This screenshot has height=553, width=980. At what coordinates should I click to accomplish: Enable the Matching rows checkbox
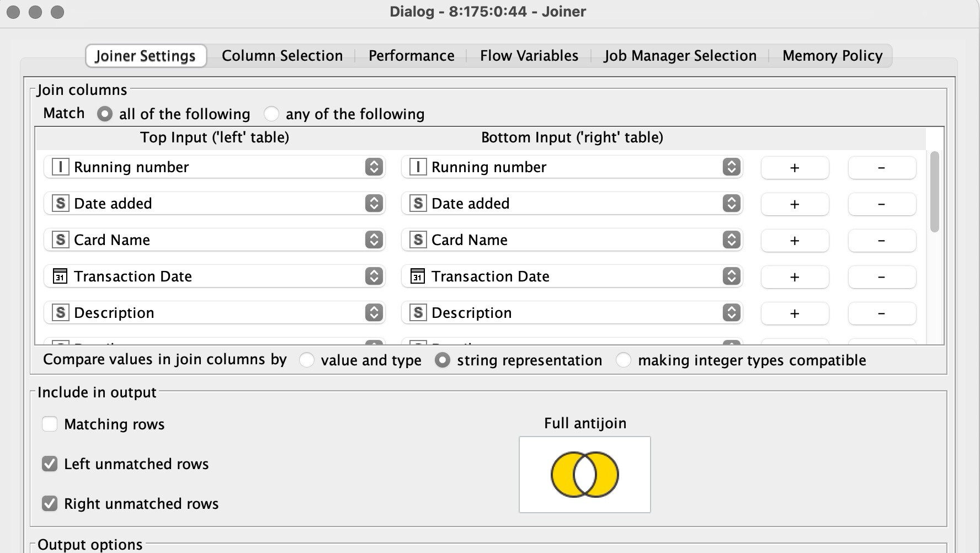pos(50,424)
